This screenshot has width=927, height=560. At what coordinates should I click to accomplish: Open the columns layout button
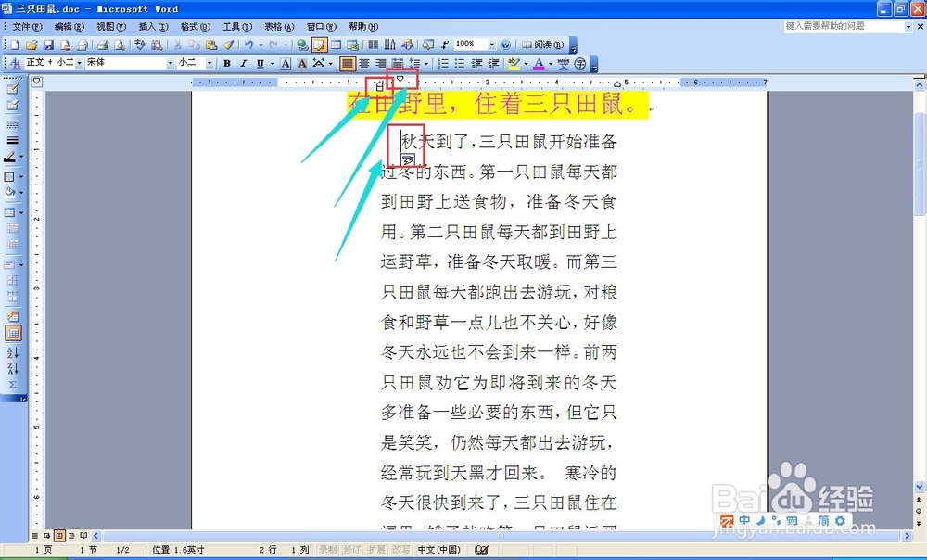click(x=374, y=45)
